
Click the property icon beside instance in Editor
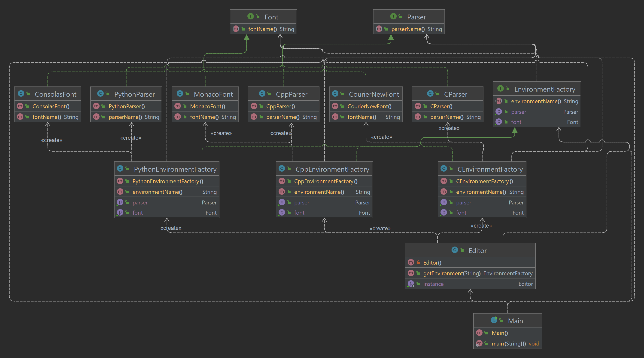click(x=411, y=284)
